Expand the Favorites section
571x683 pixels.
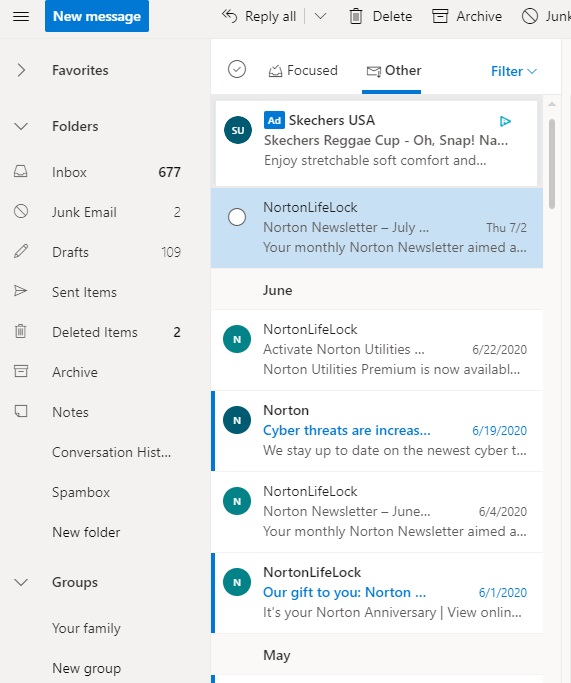[20, 70]
